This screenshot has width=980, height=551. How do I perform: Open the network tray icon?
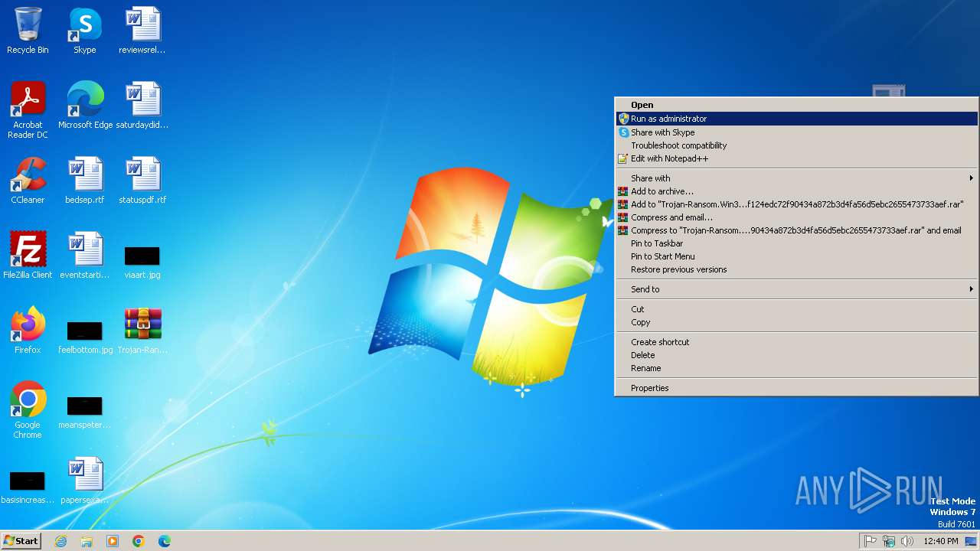tap(889, 541)
